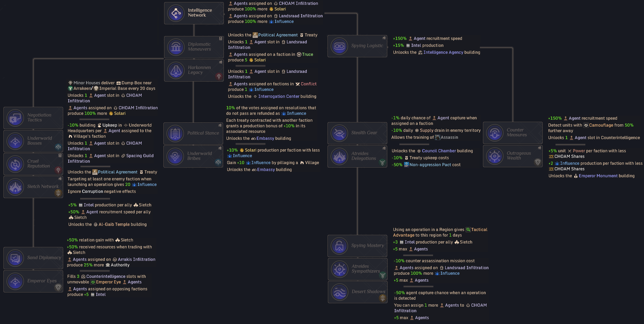Image resolution: width=644 pixels, height=324 pixels.
Task: Click the Outrageous Wealth icon
Action: tap(495, 156)
